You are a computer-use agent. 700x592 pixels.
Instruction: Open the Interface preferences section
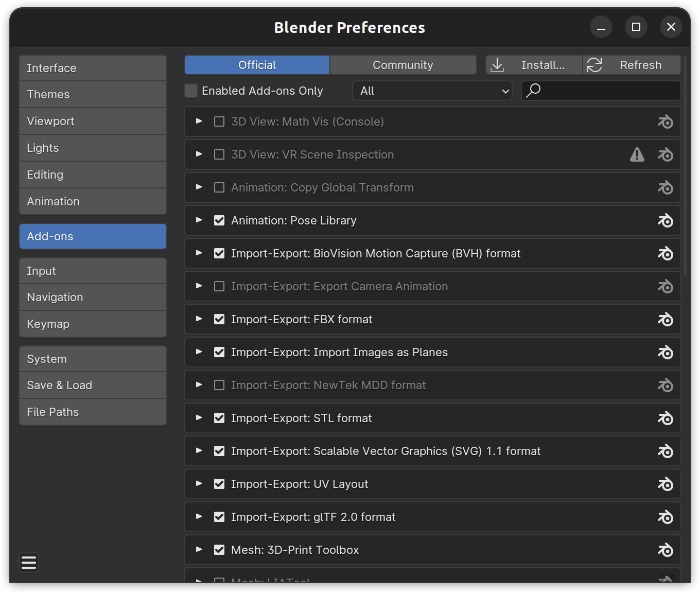coord(93,68)
